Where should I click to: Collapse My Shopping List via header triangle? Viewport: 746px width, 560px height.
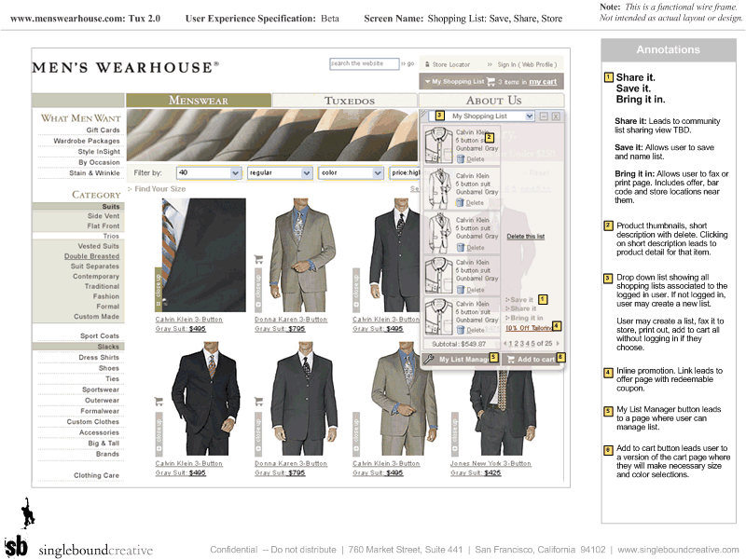[427, 81]
